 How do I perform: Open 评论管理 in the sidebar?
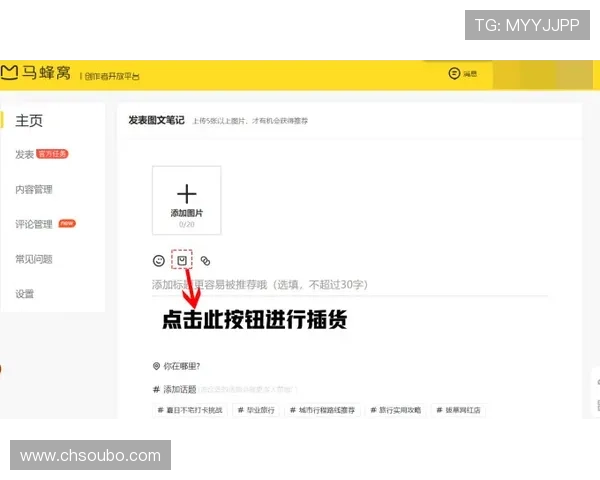pyautogui.click(x=34, y=224)
